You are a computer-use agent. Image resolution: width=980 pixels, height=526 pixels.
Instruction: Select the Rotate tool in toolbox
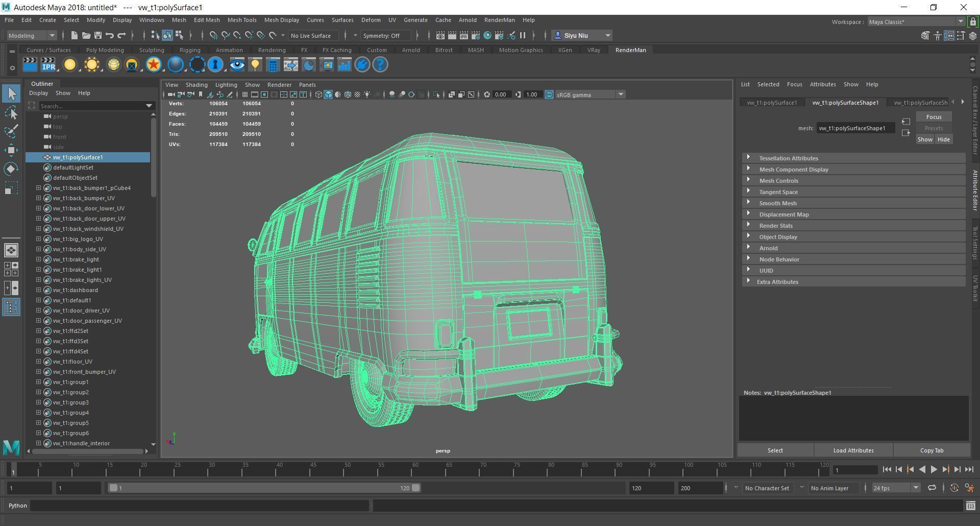12,169
